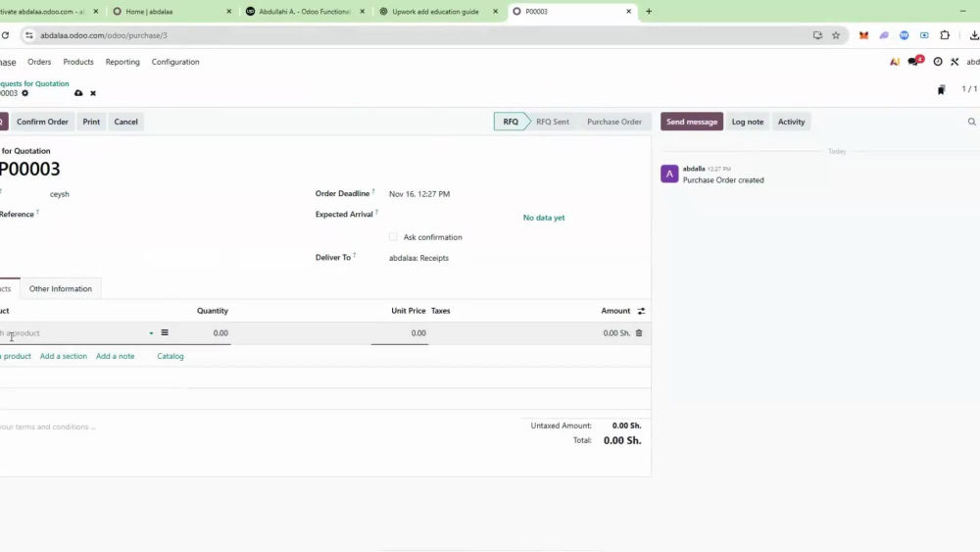Click the cloud save icon
The width and height of the screenshot is (980, 552).
tap(78, 93)
